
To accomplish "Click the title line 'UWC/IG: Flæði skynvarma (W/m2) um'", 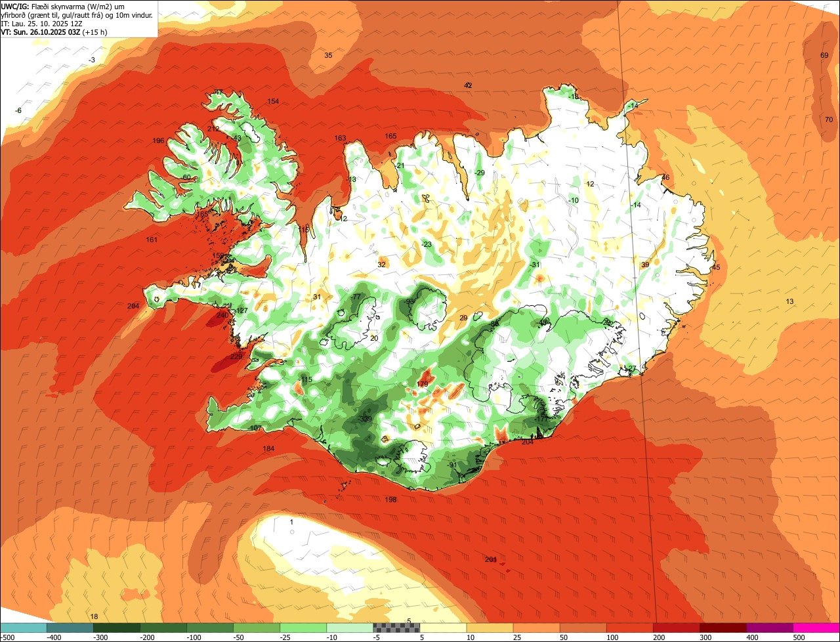I will pos(62,6).
